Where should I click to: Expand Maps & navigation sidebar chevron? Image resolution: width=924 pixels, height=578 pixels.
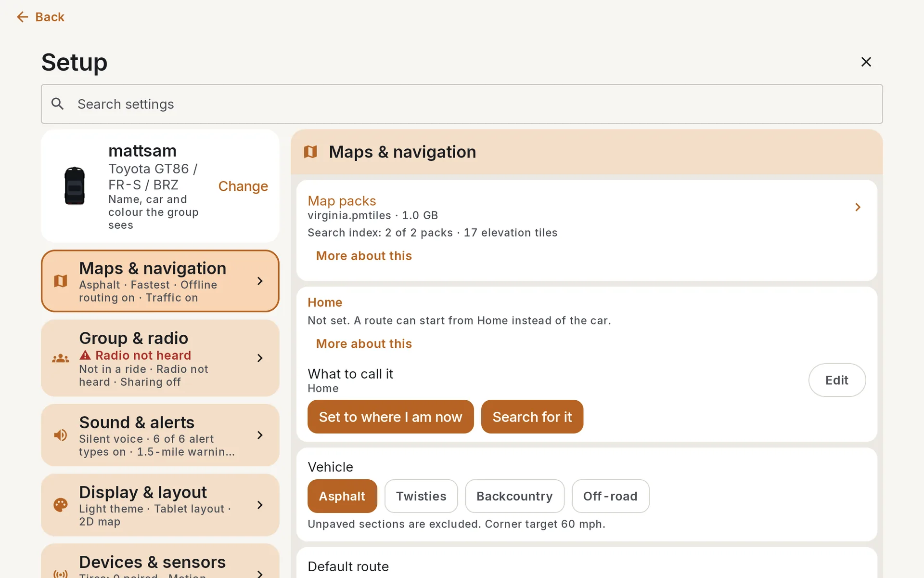(x=260, y=281)
